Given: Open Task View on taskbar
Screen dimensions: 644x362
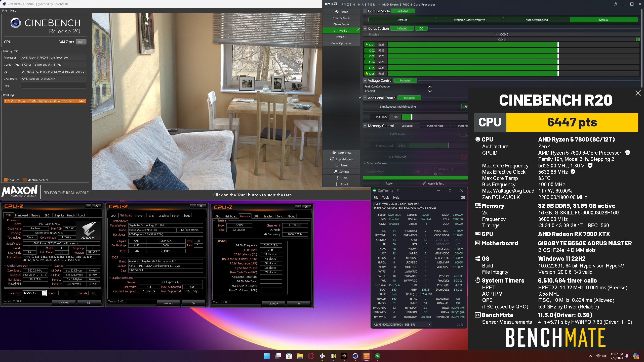Looking at the screenshot, I should [x=278, y=356].
